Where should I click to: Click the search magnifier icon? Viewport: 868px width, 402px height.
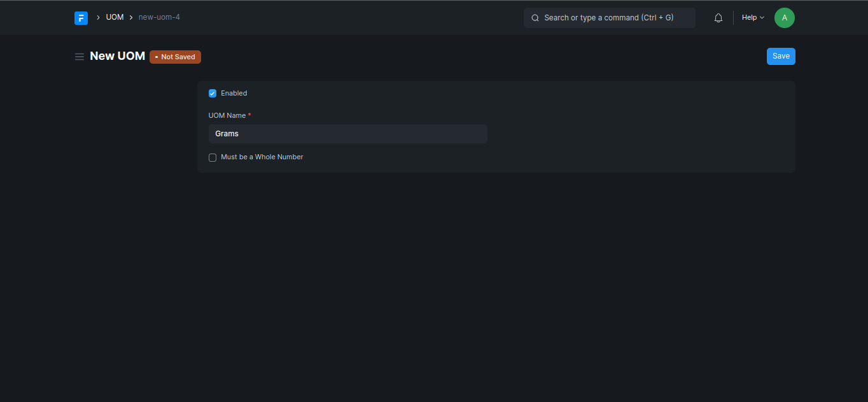[x=535, y=18]
